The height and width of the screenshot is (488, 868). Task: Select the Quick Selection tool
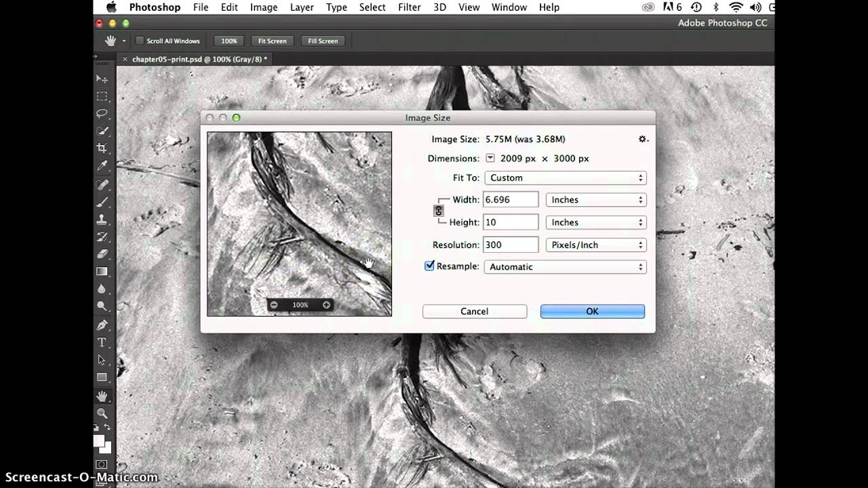[x=102, y=131]
